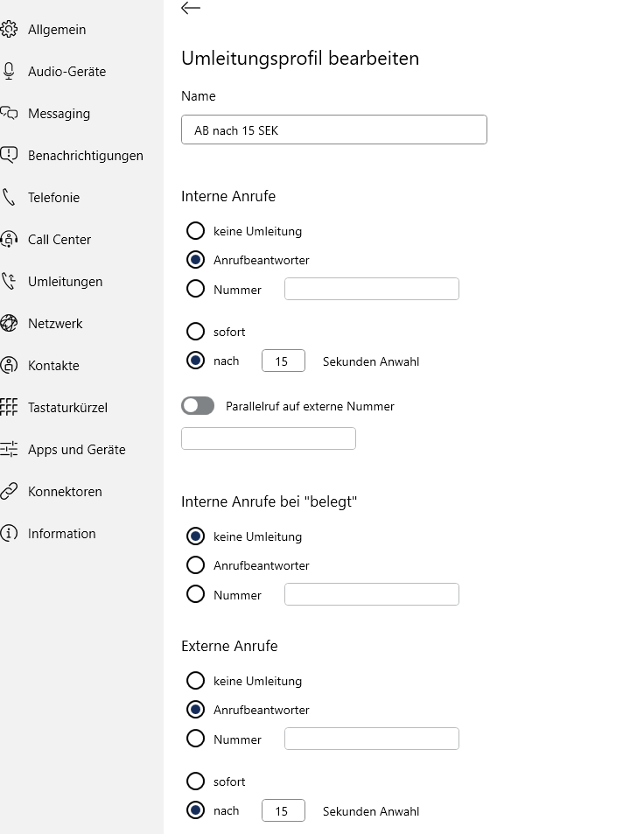The height and width of the screenshot is (834, 644).
Task: Click the profile Name text field
Action: [x=334, y=130]
